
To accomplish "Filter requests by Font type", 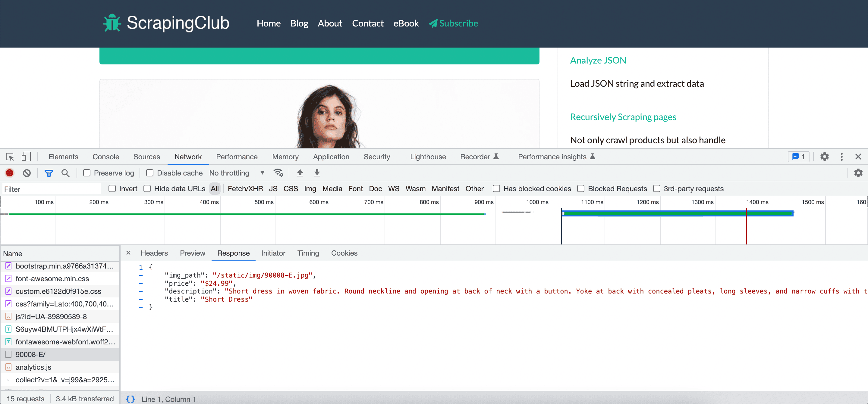I will pos(356,188).
